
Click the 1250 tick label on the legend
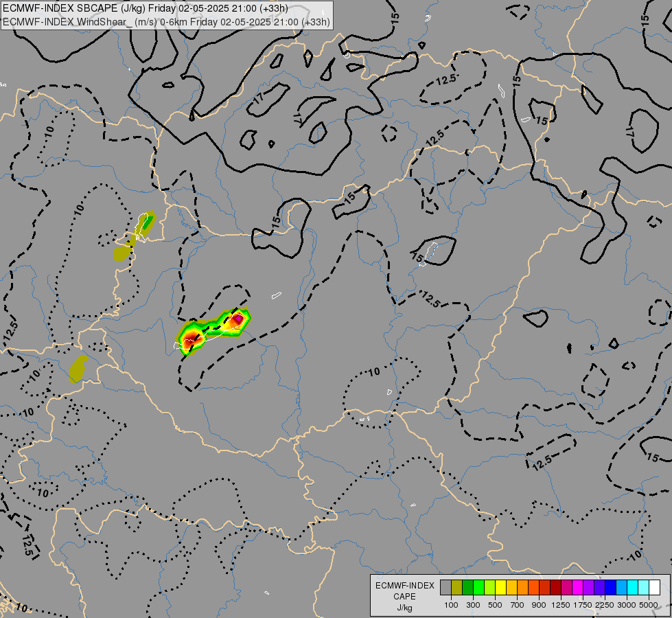point(561,605)
